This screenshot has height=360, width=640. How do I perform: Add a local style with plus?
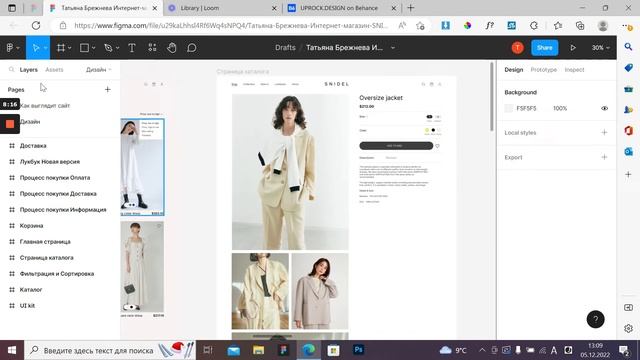click(604, 133)
